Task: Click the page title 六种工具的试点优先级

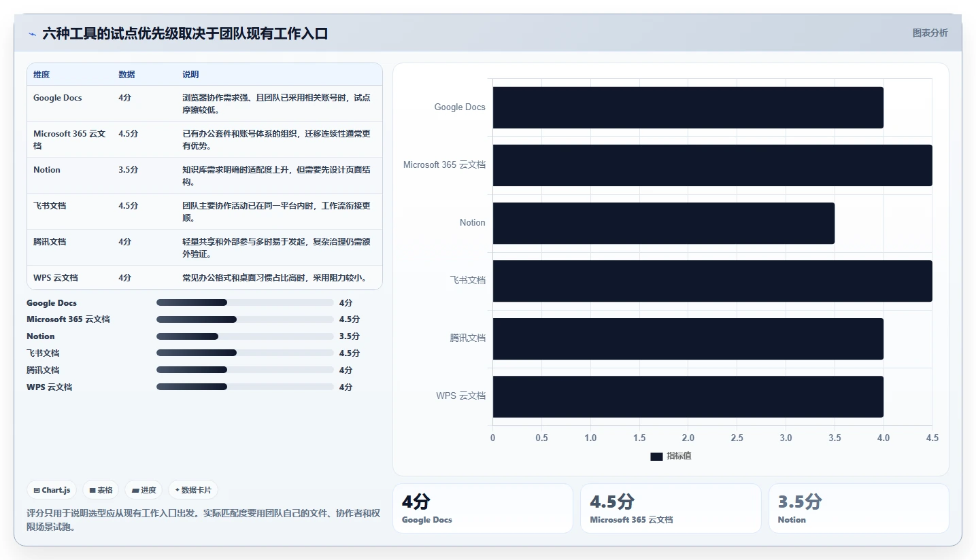Action: [185, 33]
